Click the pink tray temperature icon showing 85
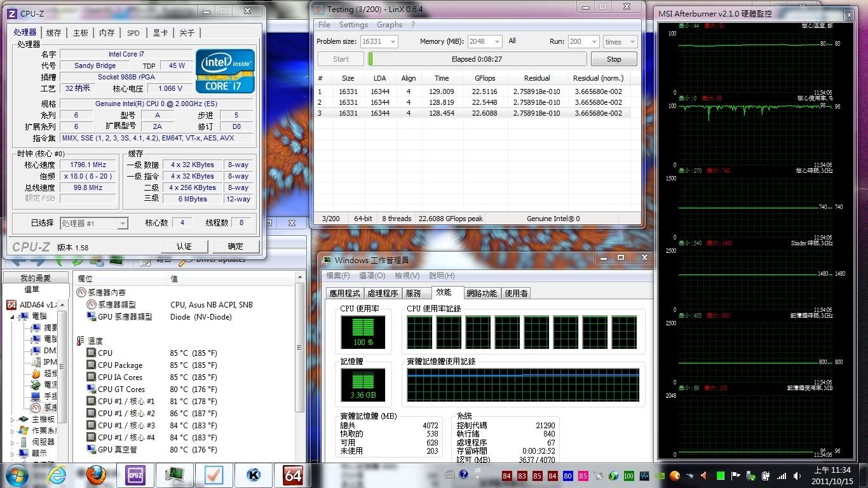This screenshot has width=868, height=488. coord(583,476)
